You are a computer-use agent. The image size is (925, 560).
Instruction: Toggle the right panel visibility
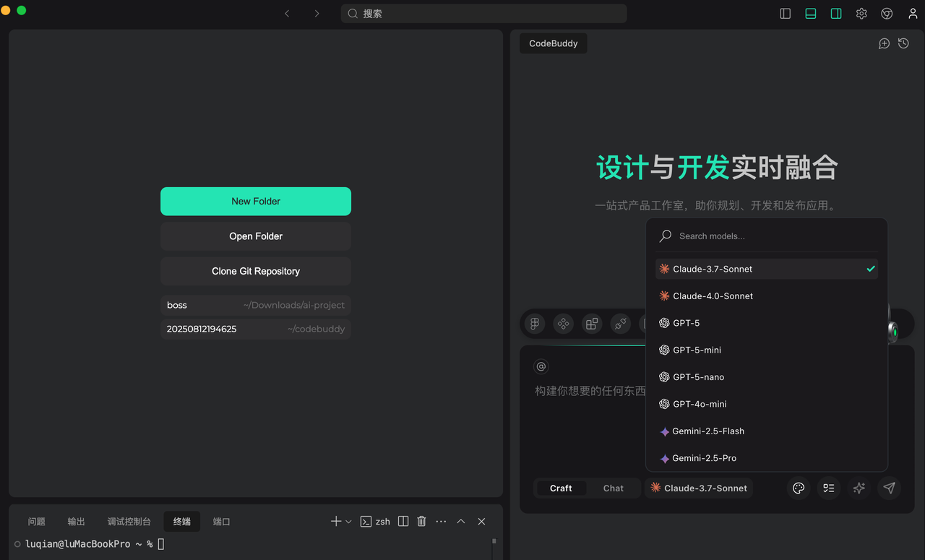pos(835,13)
